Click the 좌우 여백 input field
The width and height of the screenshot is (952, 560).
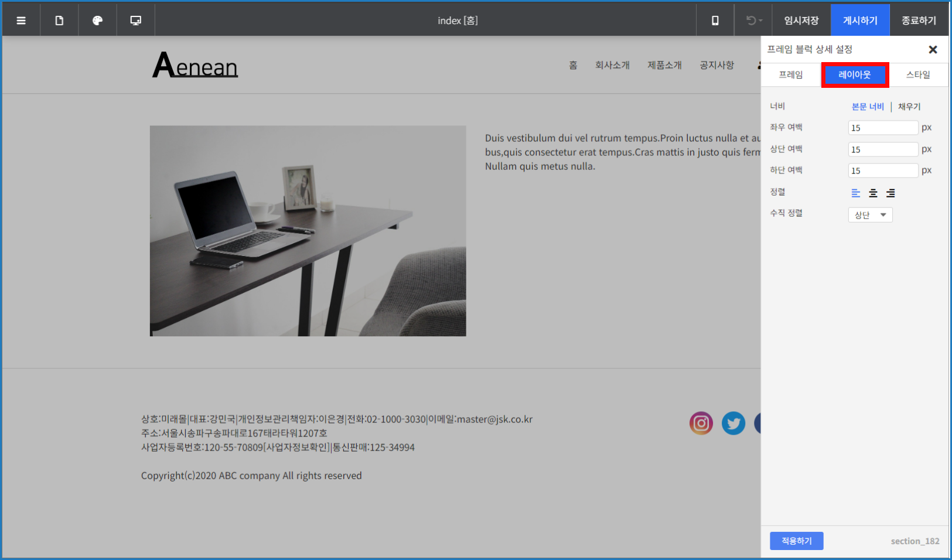(882, 128)
